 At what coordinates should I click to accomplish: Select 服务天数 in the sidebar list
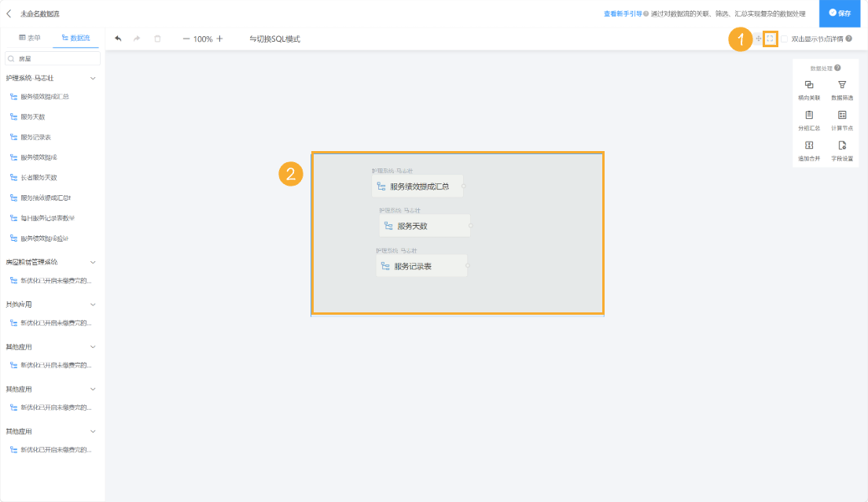33,117
